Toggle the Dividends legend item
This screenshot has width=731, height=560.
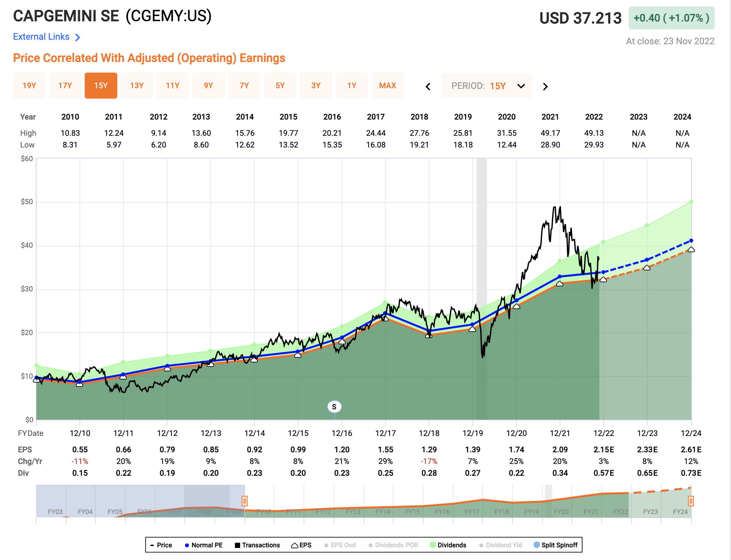(448, 545)
